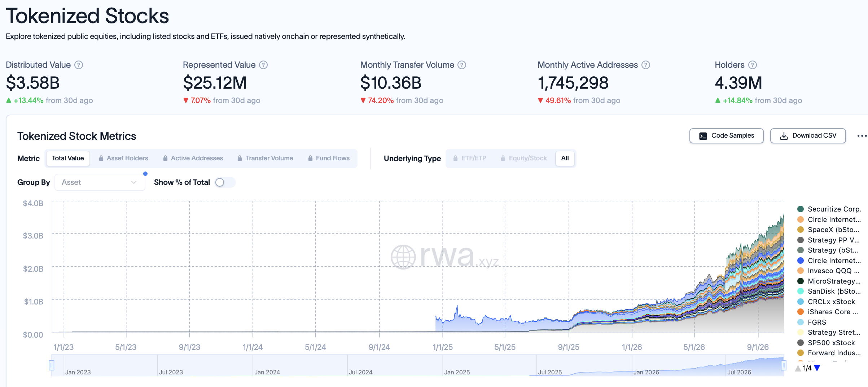The width and height of the screenshot is (868, 387).
Task: Select the All underlying type tab
Action: click(565, 158)
